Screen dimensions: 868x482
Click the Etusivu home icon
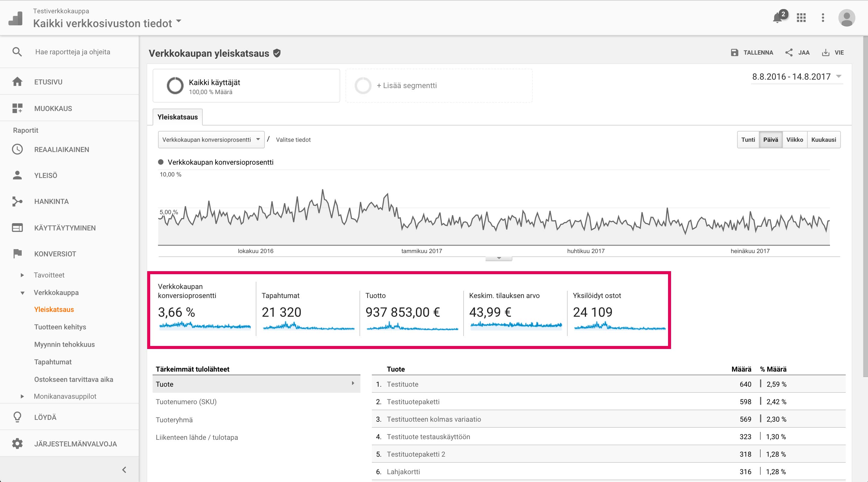point(17,81)
